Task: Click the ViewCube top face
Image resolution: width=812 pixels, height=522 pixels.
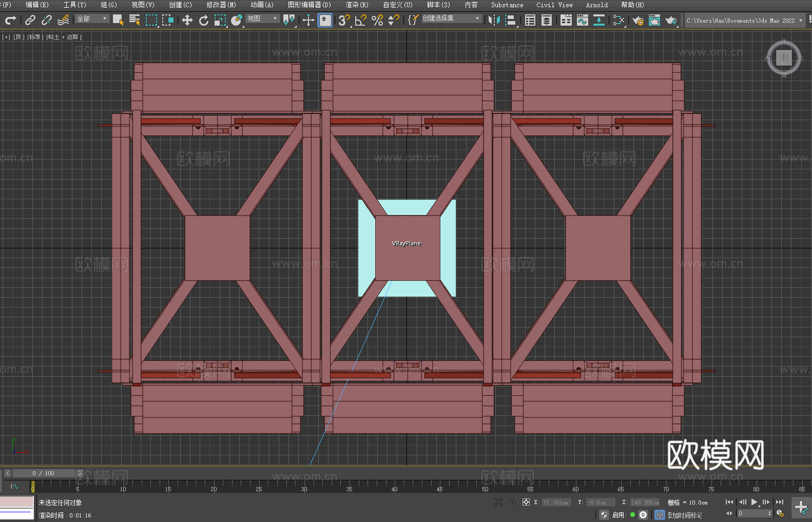Action: (784, 57)
